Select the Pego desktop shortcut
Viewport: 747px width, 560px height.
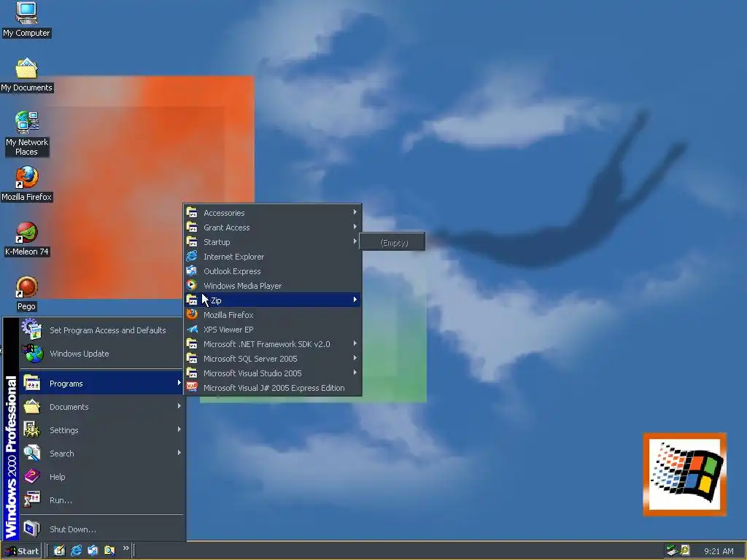[27, 294]
